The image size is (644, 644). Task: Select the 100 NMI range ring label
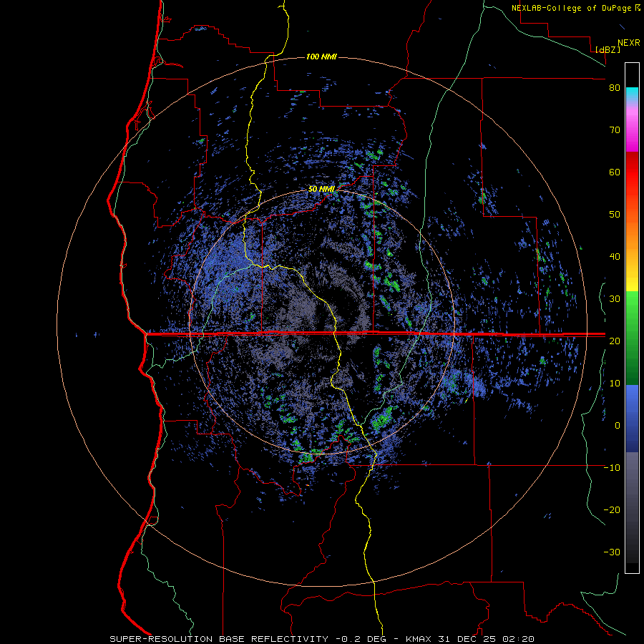coord(321,57)
